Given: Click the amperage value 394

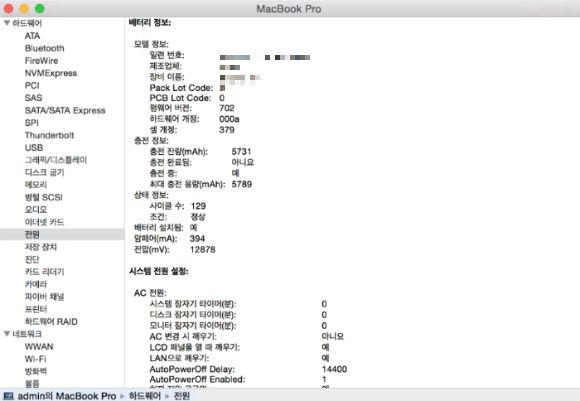Looking at the screenshot, I should 197,239.
